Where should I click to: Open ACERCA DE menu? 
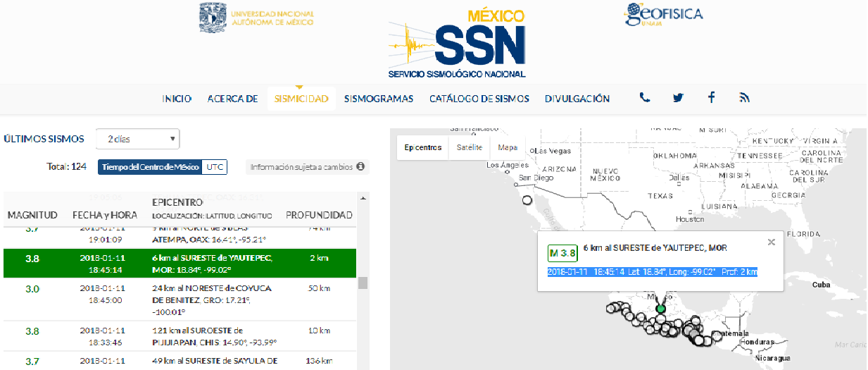[x=232, y=99]
